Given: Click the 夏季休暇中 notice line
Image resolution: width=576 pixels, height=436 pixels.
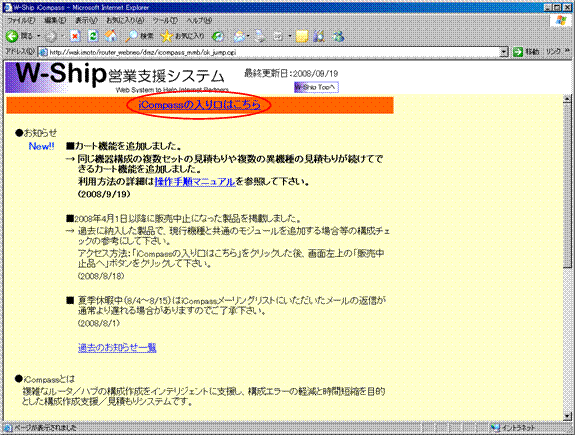Looking at the screenshot, I should point(226,306).
